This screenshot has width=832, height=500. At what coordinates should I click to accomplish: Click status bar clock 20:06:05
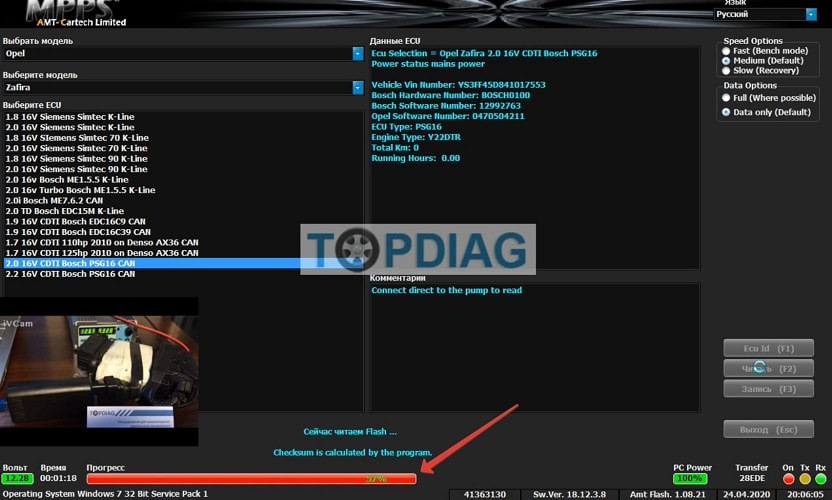(x=805, y=494)
